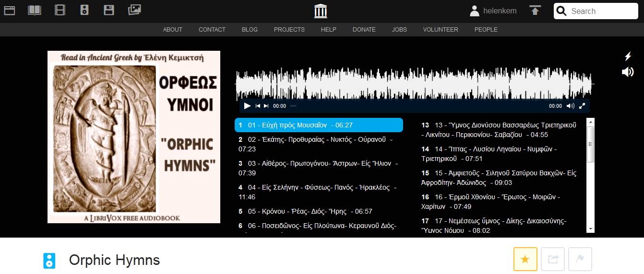
Task: Open the Texts book icon
Action: [x=35, y=10]
